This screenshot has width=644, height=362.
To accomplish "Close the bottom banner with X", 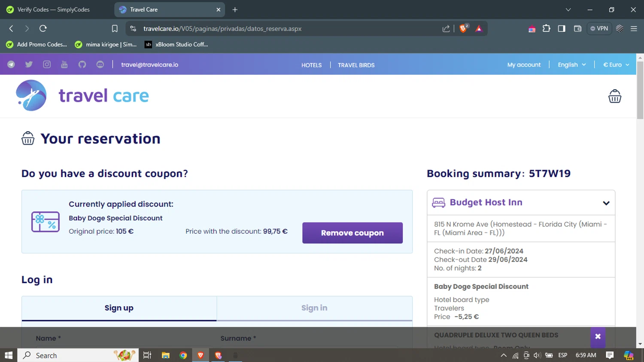I will tap(598, 337).
